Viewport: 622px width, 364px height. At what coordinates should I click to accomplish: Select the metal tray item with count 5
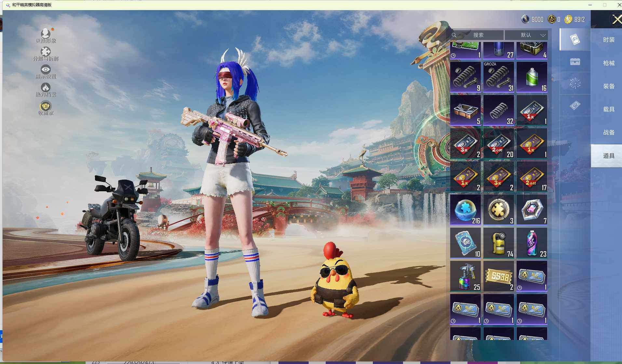pyautogui.click(x=466, y=110)
